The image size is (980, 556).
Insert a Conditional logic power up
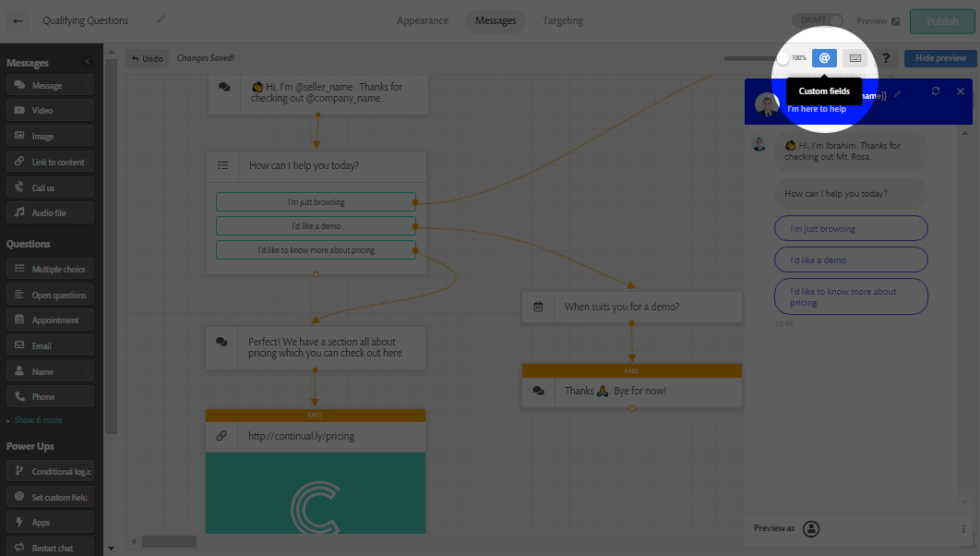point(49,471)
